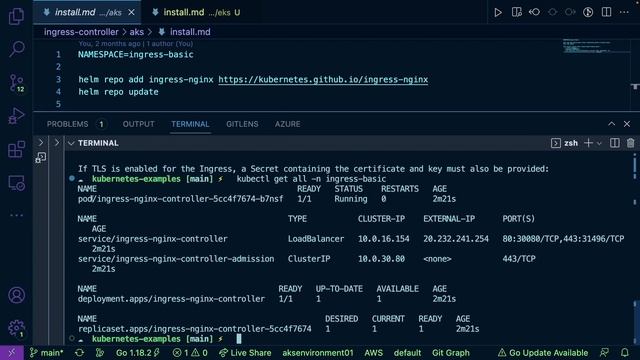Click the GitLens toggle file blame icon
Image resolution: width=640 pixels, height=360 pixels.
tap(588, 12)
